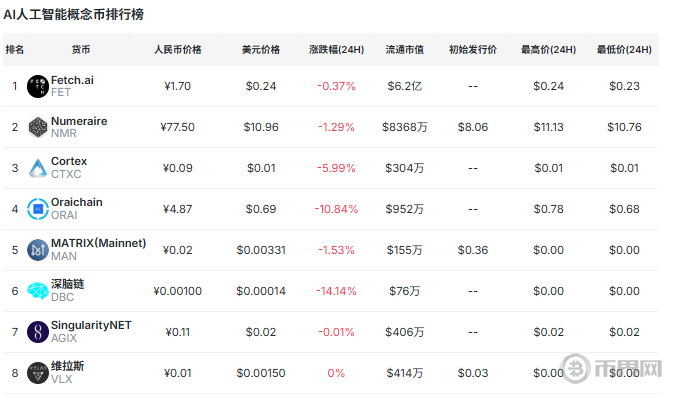Click the -0.37% change value
Image resolution: width=673 pixels, height=396 pixels.
tap(336, 86)
